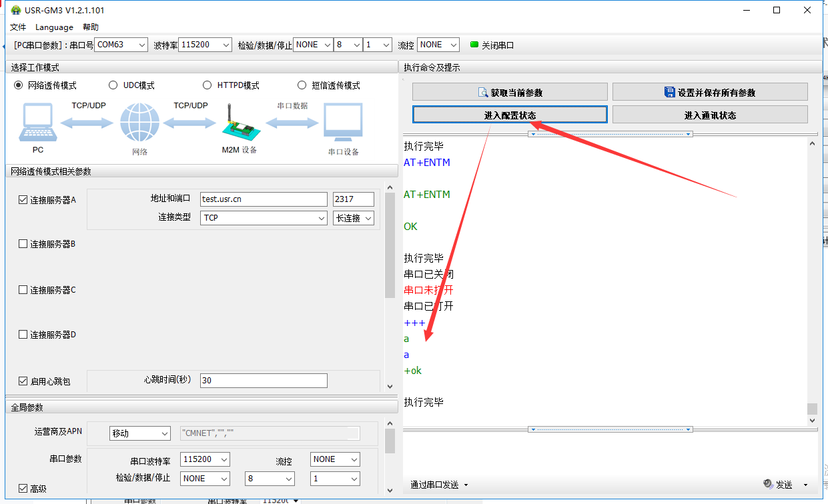
Task: Click the M2M device icon in diagram
Action: [x=239, y=122]
